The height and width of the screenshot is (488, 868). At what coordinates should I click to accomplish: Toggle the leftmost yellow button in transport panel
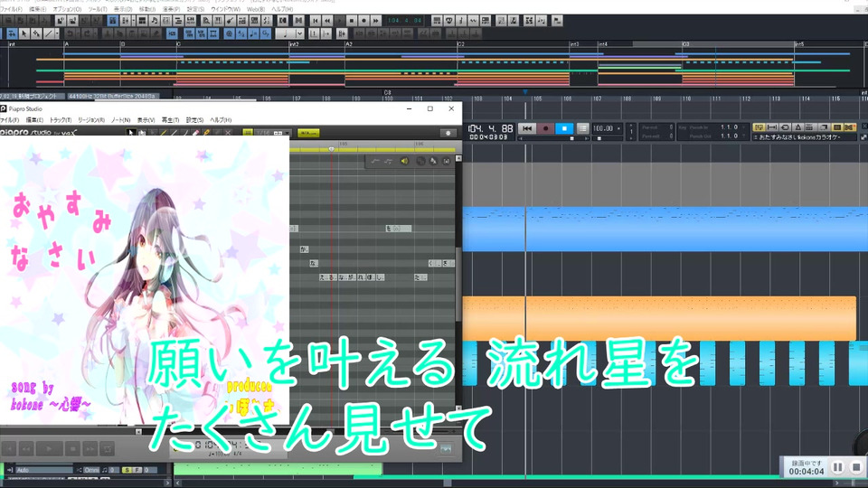(x=759, y=127)
